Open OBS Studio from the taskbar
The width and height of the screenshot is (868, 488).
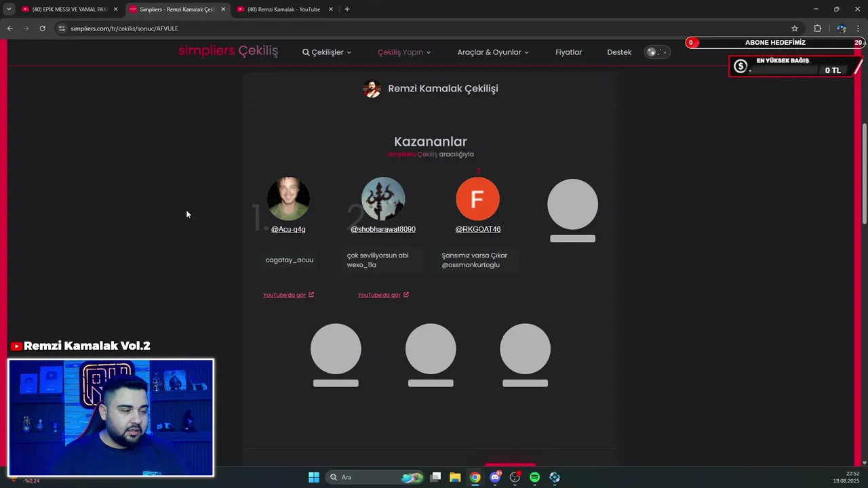(515, 477)
